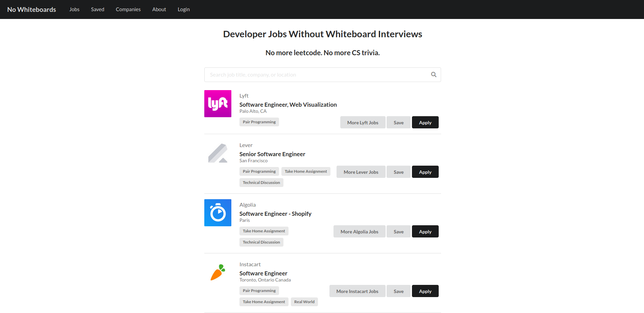644x313 pixels.
Task: Select Instacart's Pair Programming tag
Action: tap(259, 291)
